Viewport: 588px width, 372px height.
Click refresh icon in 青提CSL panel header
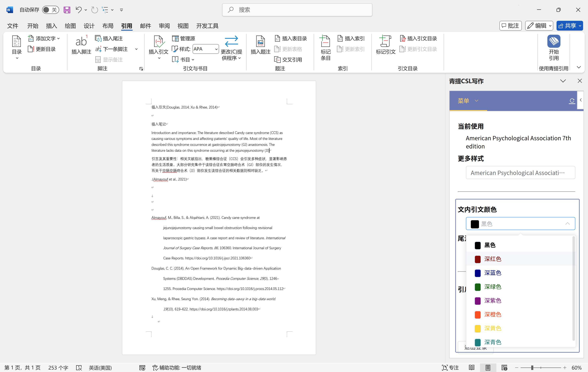pyautogui.click(x=572, y=101)
